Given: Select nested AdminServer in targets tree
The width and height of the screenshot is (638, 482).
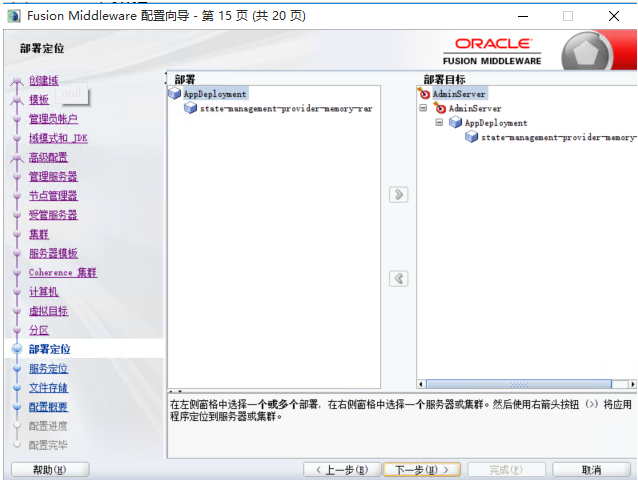Looking at the screenshot, I should point(475,109).
